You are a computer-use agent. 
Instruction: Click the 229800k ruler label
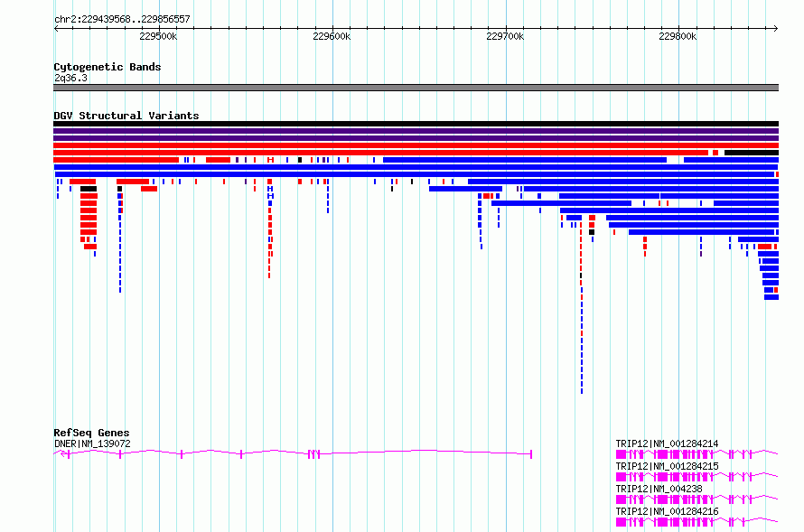(678, 36)
